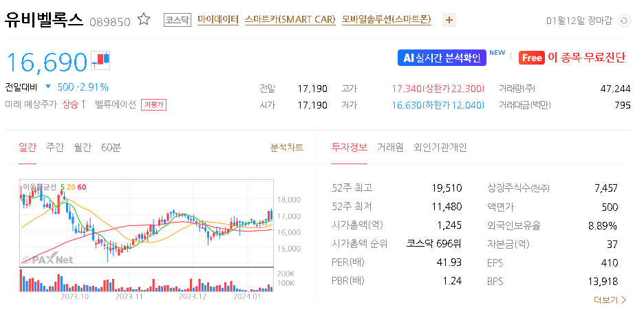This screenshot has width=644, height=316.
Task: Click PER value 41.93
Action: [450, 262]
